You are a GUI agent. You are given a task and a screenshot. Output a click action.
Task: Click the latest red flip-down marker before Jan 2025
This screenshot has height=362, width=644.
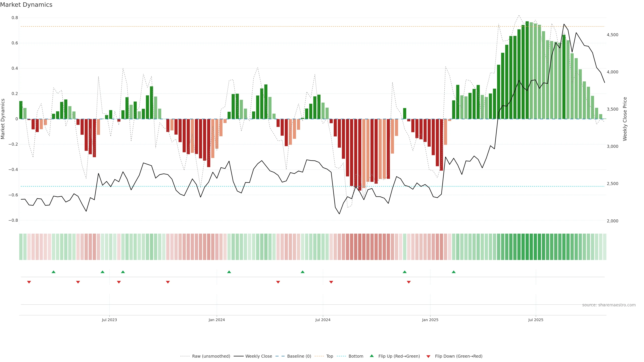coord(409,282)
